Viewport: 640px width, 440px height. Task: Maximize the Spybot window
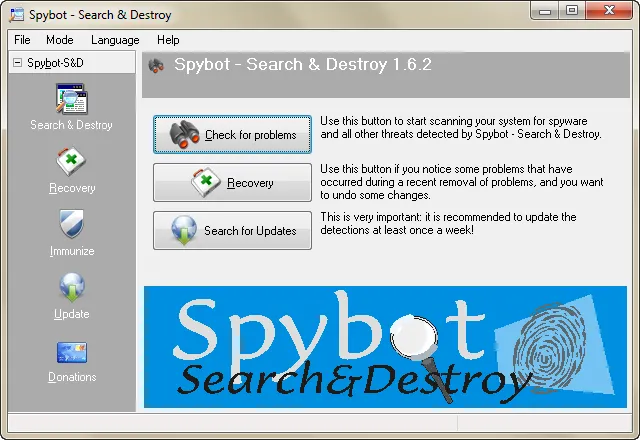click(572, 11)
